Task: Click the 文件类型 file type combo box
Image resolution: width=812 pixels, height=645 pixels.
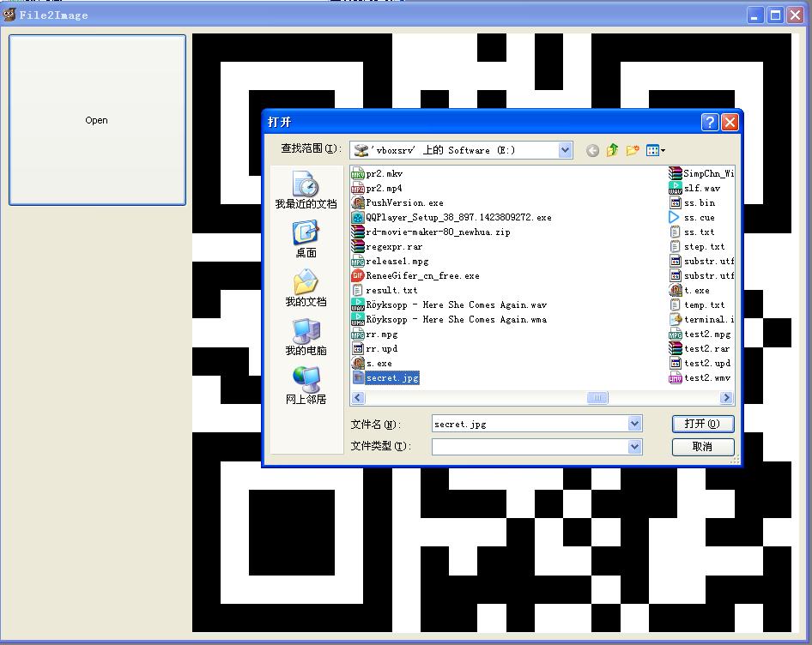Action: click(x=537, y=447)
